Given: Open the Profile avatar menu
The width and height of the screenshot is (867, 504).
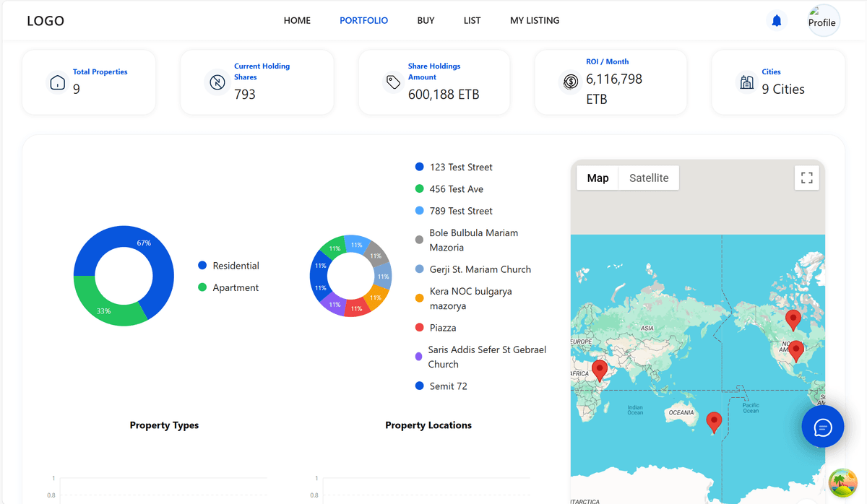Looking at the screenshot, I should pos(823,20).
